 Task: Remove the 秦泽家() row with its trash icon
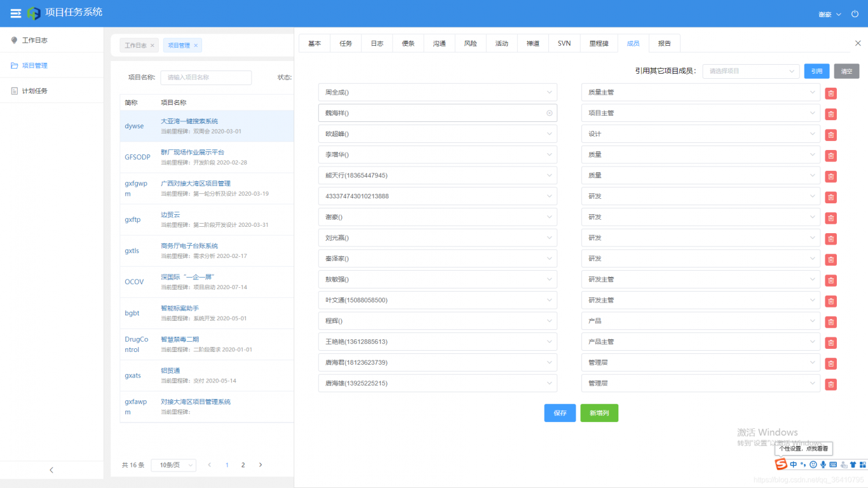pyautogui.click(x=831, y=259)
